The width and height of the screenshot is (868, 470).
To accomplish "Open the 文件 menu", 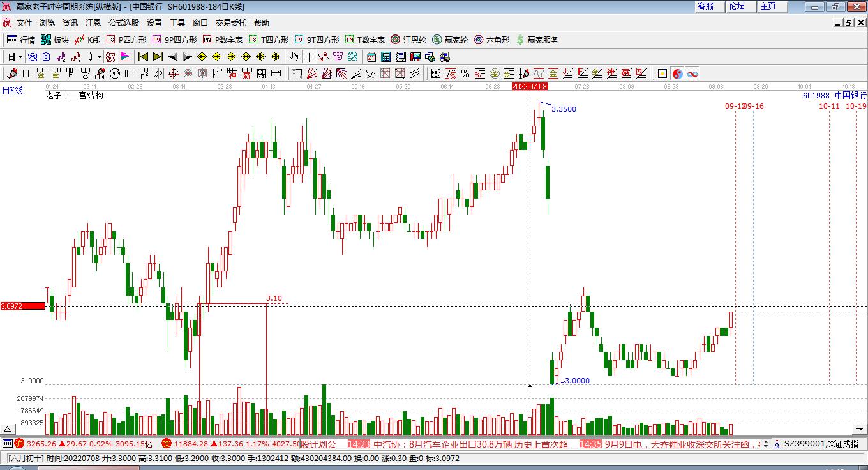I will [24, 23].
